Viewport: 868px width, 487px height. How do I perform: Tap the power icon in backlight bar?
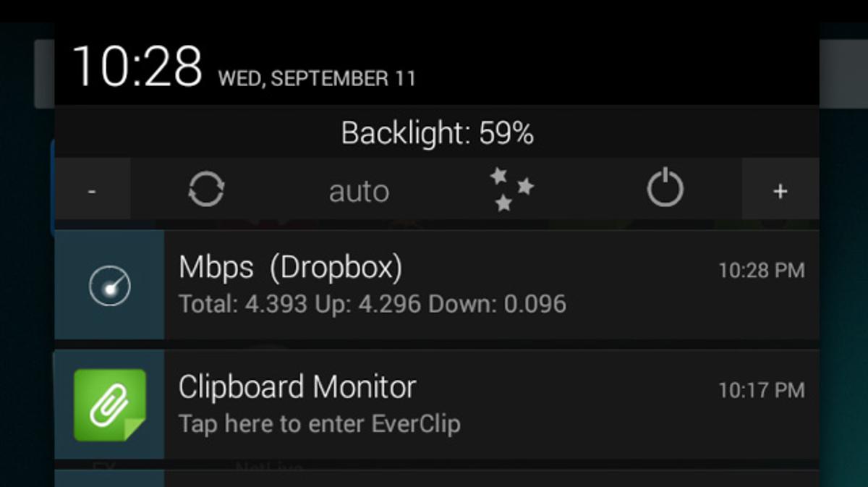664,190
